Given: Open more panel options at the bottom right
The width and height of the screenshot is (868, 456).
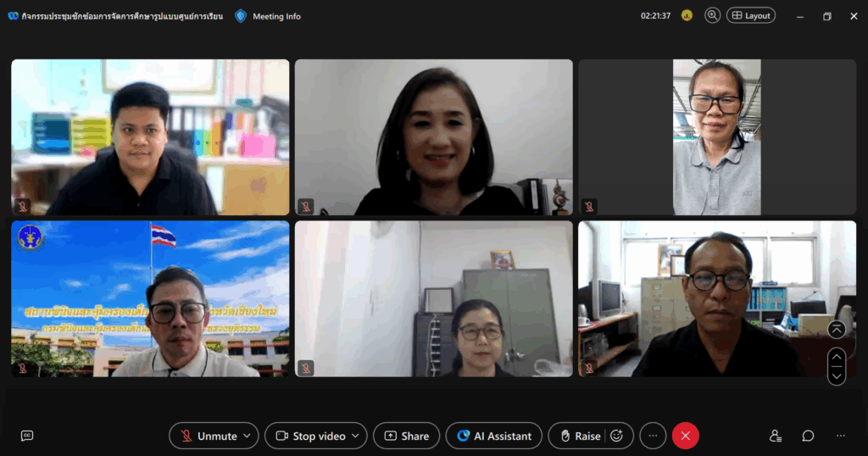Looking at the screenshot, I should 840,436.
